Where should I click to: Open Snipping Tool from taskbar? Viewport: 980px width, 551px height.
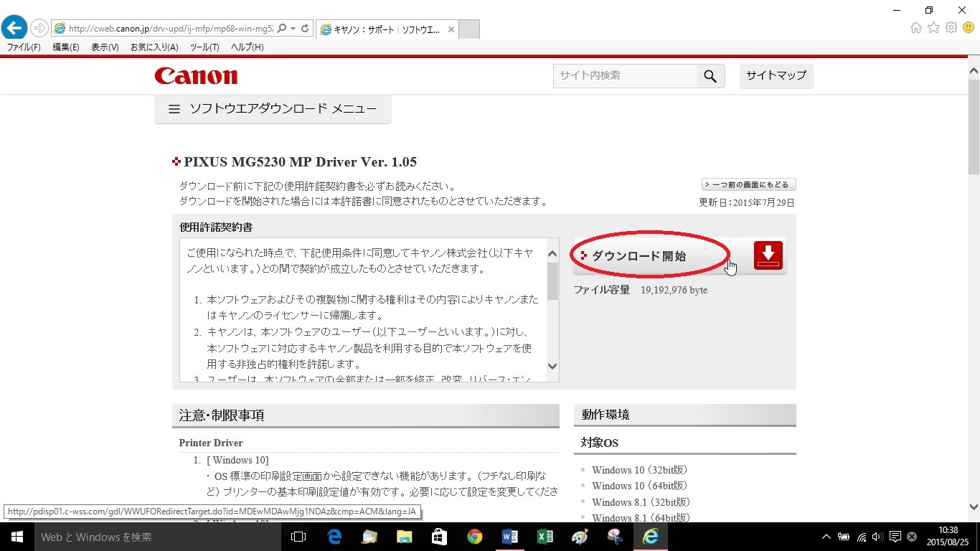click(x=615, y=537)
